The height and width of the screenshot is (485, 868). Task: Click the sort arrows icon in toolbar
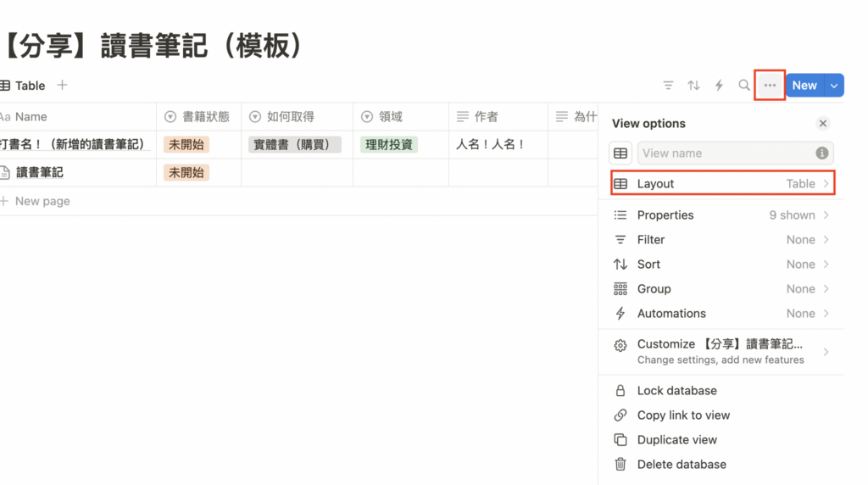693,86
